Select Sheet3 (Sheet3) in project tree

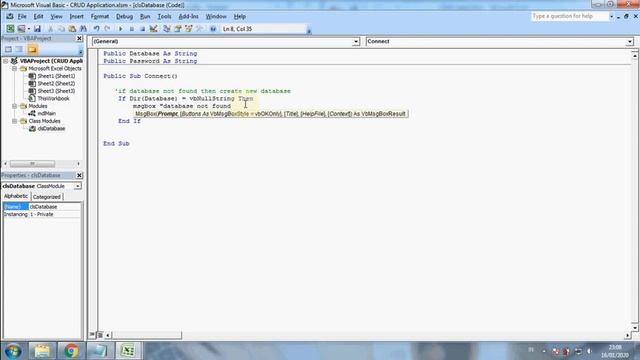(56, 91)
